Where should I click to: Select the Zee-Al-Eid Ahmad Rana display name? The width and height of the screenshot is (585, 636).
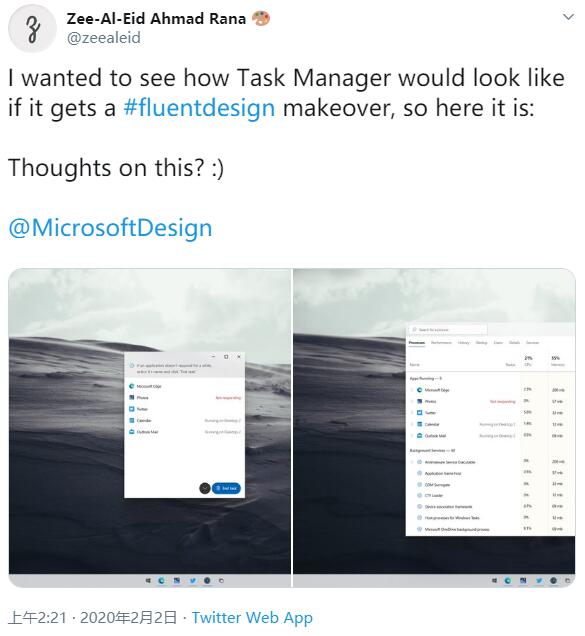point(156,19)
